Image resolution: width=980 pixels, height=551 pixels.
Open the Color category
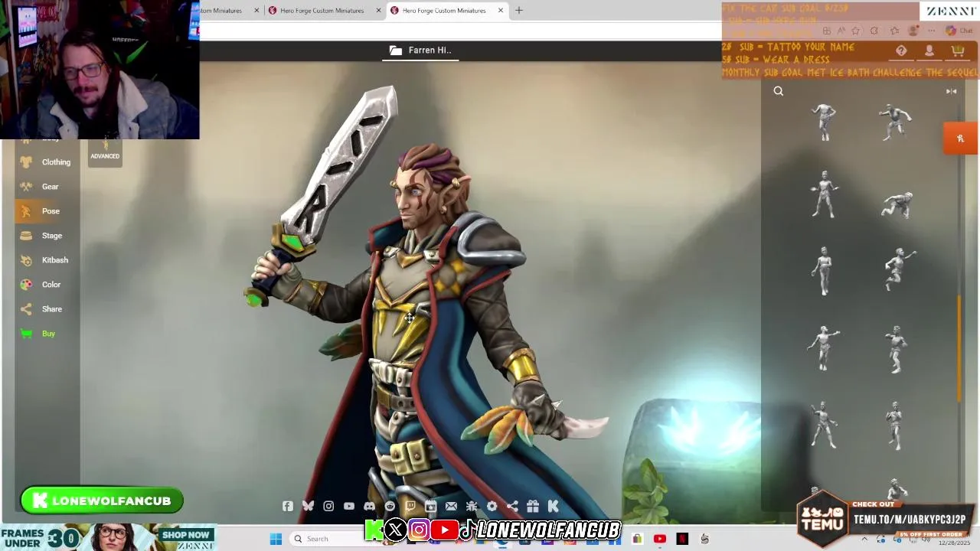pos(46,285)
